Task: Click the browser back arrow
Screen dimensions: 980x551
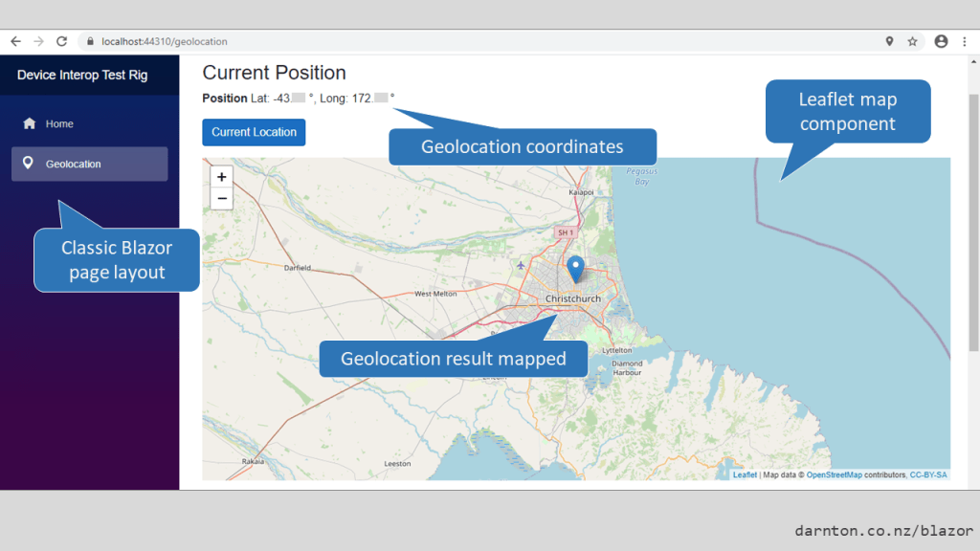Action: click(x=15, y=42)
